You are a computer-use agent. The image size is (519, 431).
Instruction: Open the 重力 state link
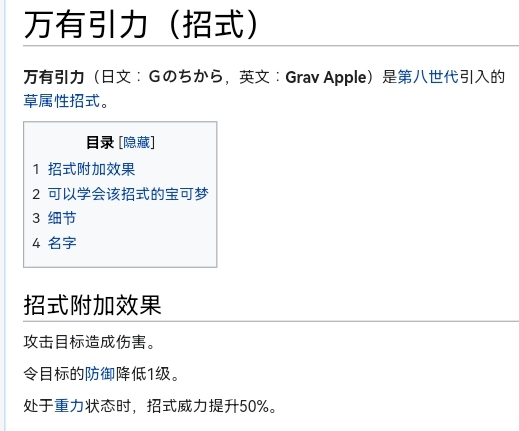pos(69,406)
